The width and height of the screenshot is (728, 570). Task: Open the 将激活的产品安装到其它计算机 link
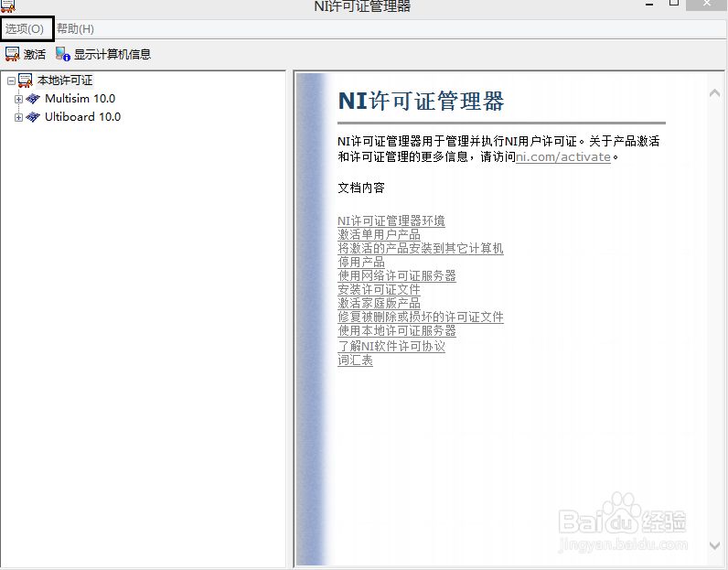tap(421, 248)
